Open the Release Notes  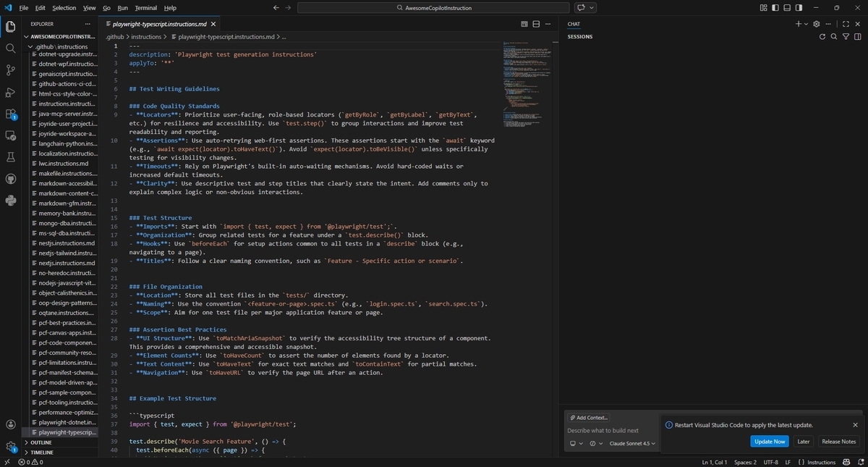(x=838, y=441)
